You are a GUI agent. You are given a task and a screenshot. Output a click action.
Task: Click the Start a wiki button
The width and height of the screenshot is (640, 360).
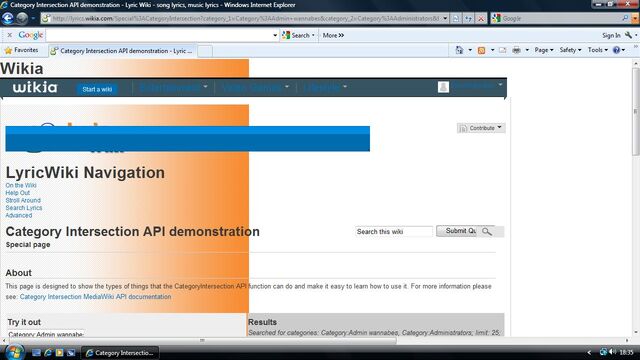[97, 89]
